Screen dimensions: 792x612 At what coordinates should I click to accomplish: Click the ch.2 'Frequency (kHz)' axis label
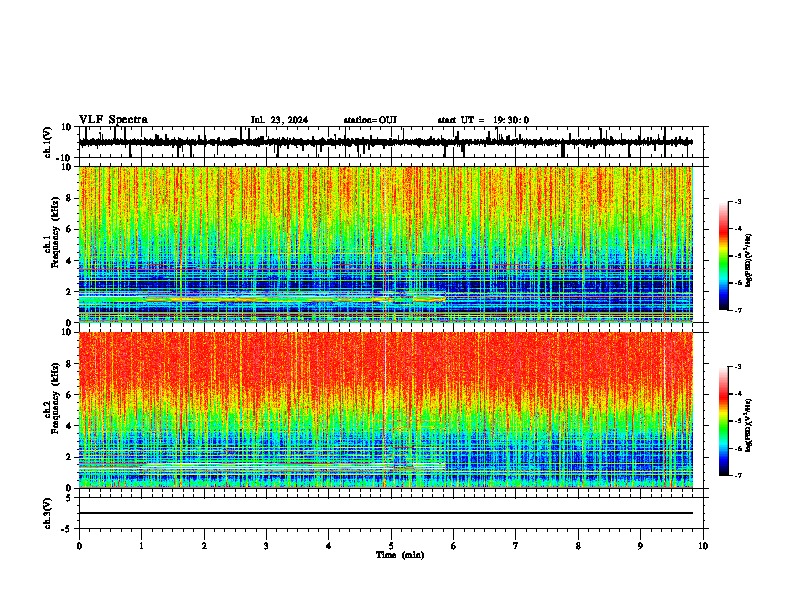(55, 398)
